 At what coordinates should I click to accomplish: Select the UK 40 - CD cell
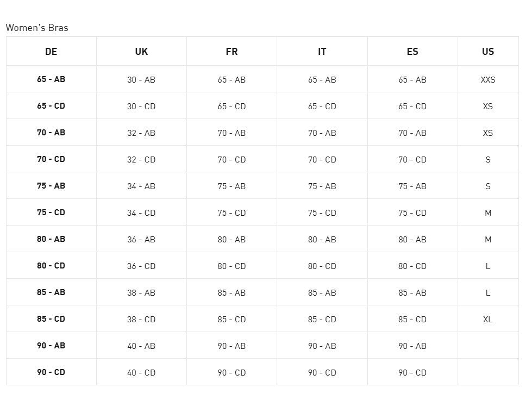tap(141, 373)
